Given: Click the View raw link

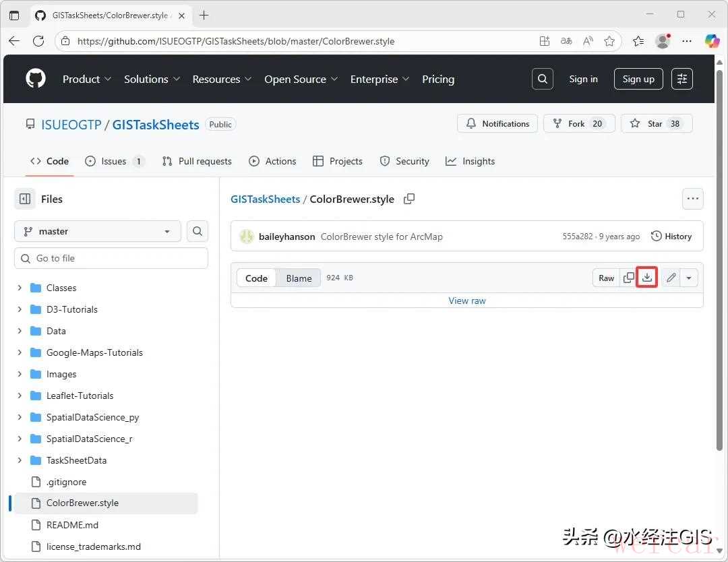Looking at the screenshot, I should [467, 301].
